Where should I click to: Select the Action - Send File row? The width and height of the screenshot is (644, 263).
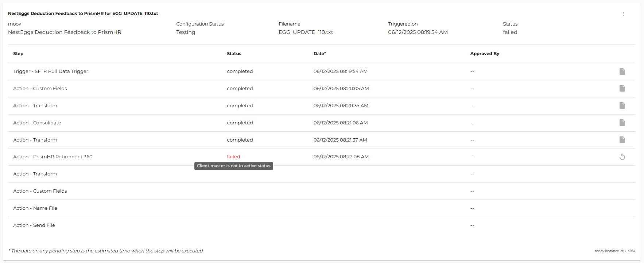34,225
